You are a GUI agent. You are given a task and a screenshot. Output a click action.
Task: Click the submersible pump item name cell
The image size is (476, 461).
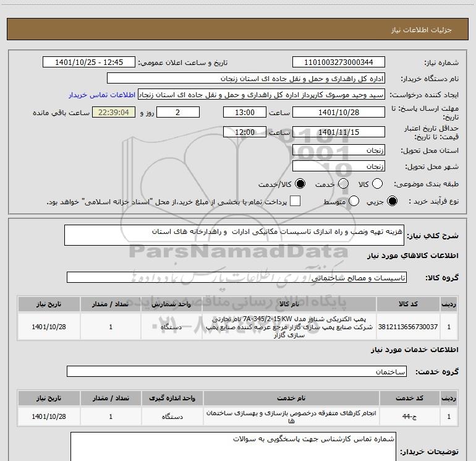click(289, 327)
